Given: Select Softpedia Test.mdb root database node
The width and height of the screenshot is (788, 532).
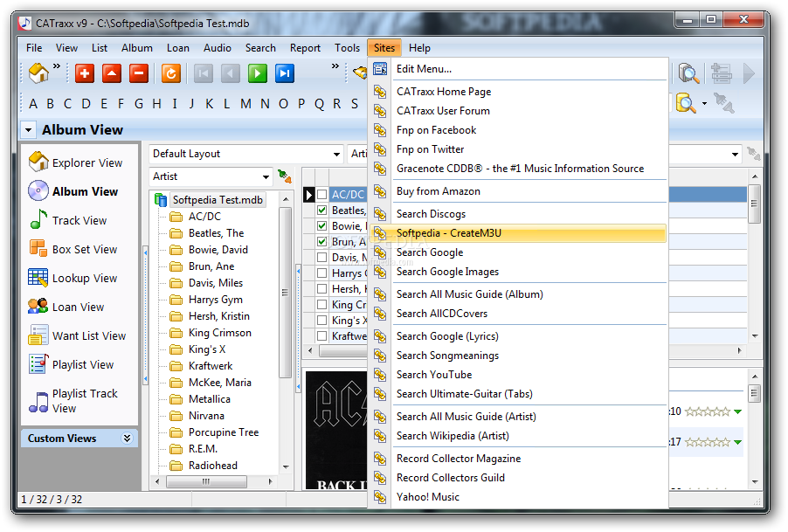Looking at the screenshot, I should pyautogui.click(x=218, y=200).
